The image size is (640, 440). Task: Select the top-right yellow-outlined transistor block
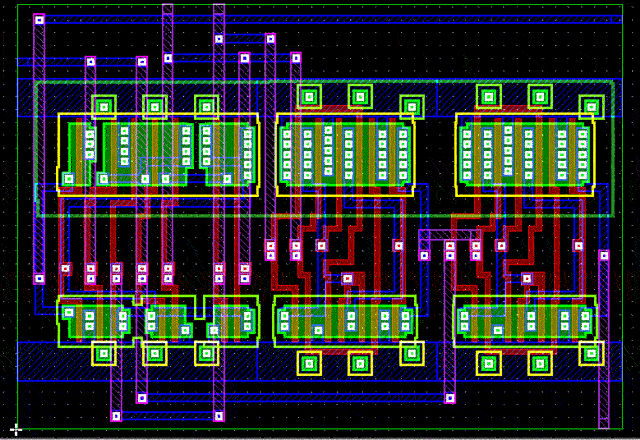[525, 155]
